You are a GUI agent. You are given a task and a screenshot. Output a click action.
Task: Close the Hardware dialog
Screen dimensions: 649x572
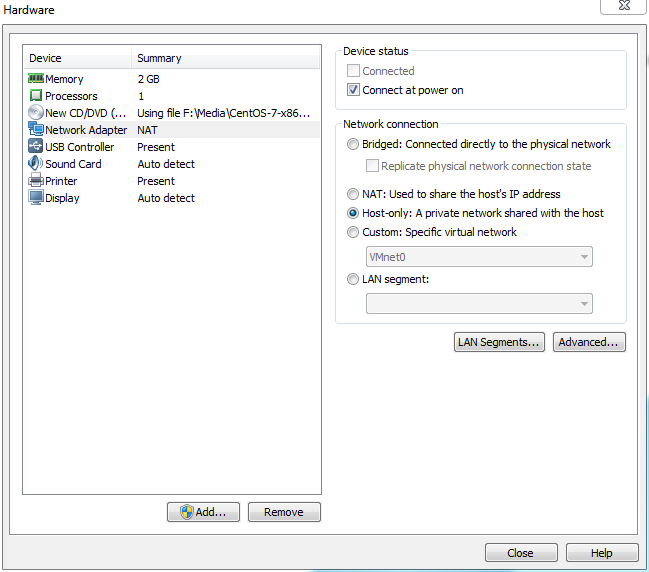pyautogui.click(x=521, y=553)
